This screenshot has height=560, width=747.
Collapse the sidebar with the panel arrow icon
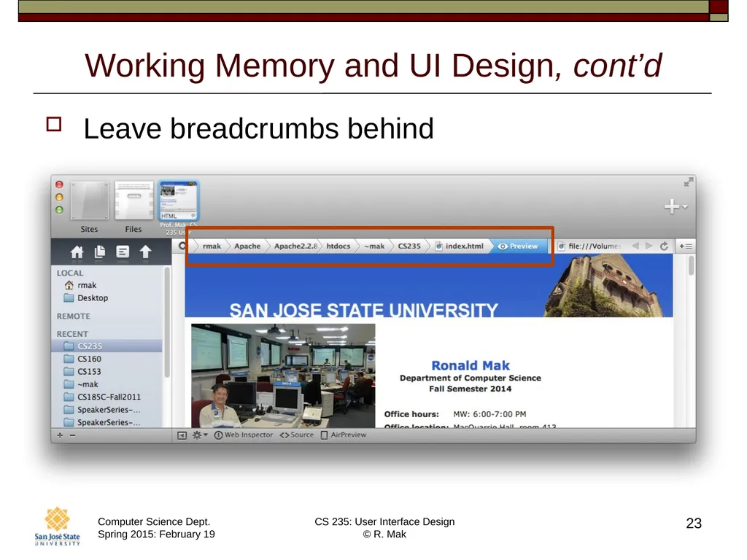coord(182,435)
